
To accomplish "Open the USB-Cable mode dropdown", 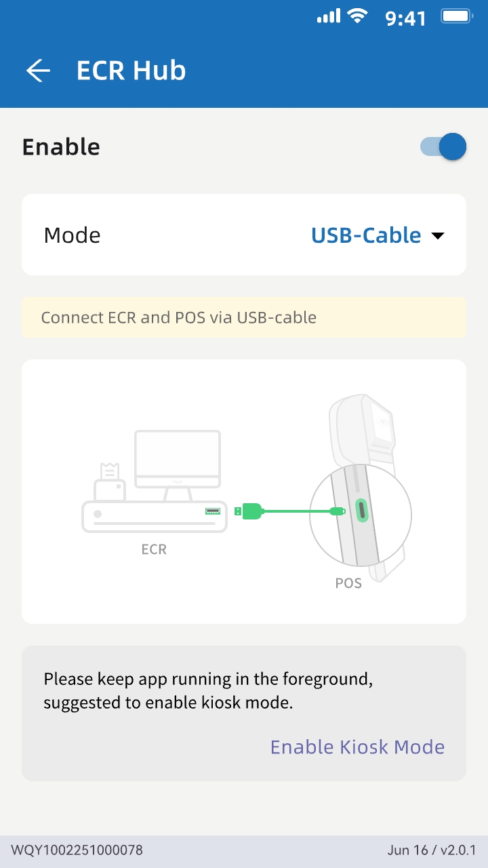I will point(378,235).
